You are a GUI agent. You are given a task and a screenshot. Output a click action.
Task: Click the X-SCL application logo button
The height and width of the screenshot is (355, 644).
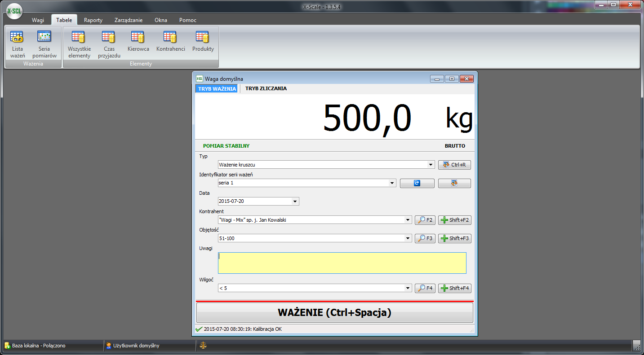pyautogui.click(x=14, y=11)
